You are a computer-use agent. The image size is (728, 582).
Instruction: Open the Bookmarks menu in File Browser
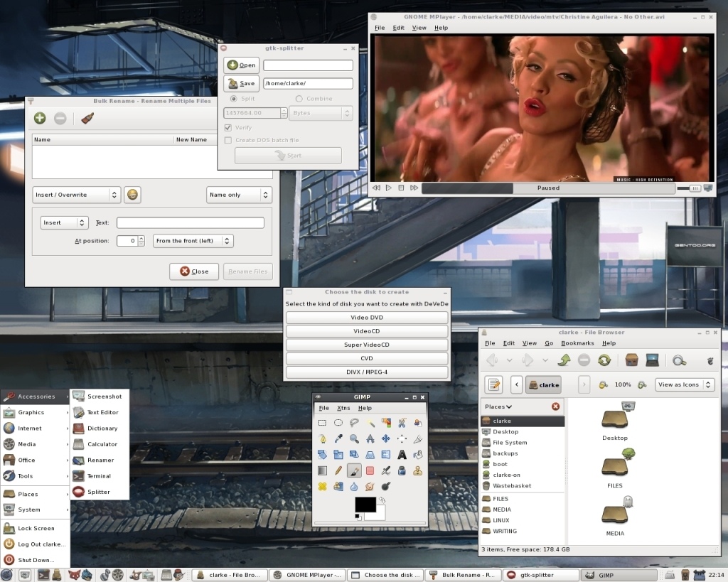click(x=577, y=343)
